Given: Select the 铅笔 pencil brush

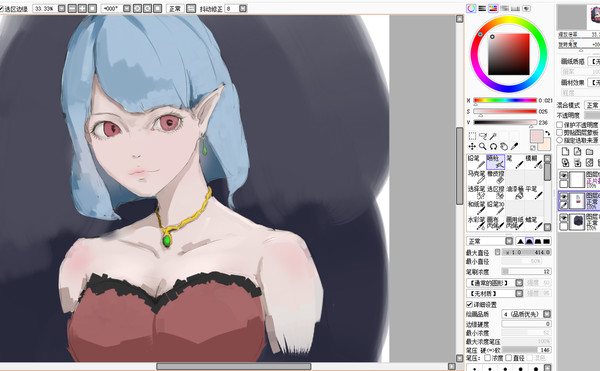Looking at the screenshot, I should coord(476,162).
